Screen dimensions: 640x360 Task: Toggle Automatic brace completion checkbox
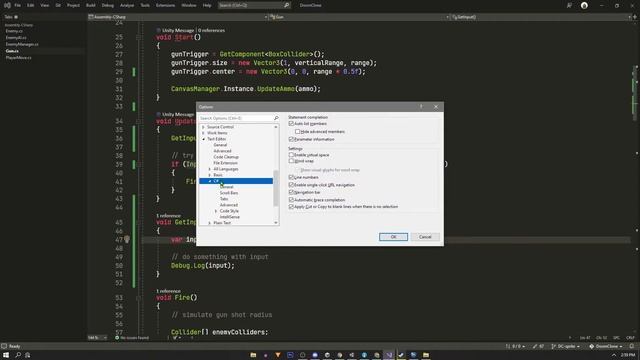(x=291, y=200)
